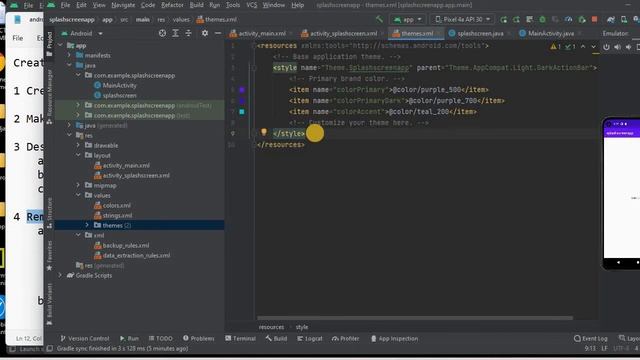Click the style breadcrumb below the editor
640x360 pixels.
tap(302, 327)
